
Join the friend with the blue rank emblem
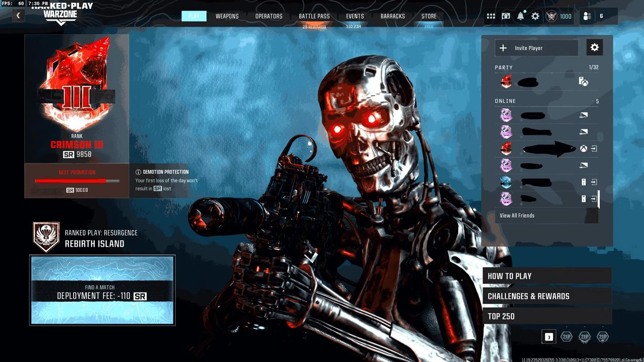594,182
